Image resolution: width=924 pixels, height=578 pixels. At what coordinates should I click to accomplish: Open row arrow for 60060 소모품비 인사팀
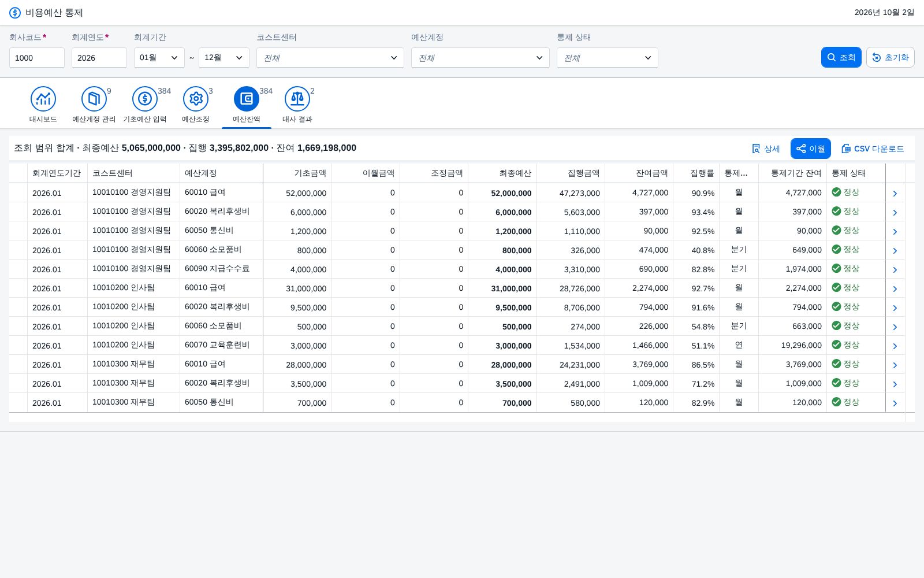point(895,327)
